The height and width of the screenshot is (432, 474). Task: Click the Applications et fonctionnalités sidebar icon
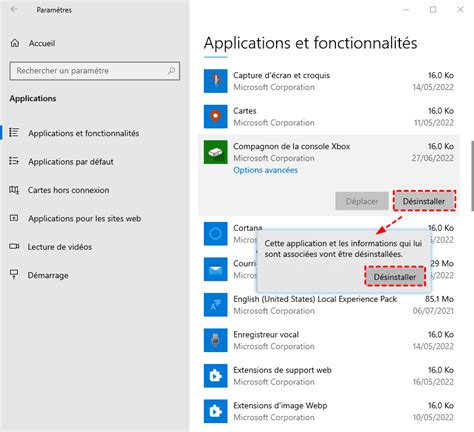click(14, 132)
